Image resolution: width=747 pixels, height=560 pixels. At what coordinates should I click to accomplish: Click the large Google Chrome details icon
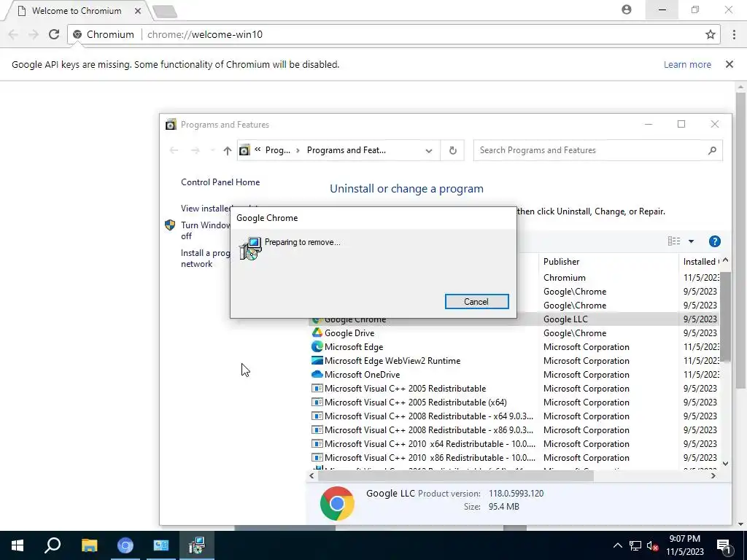point(337,503)
